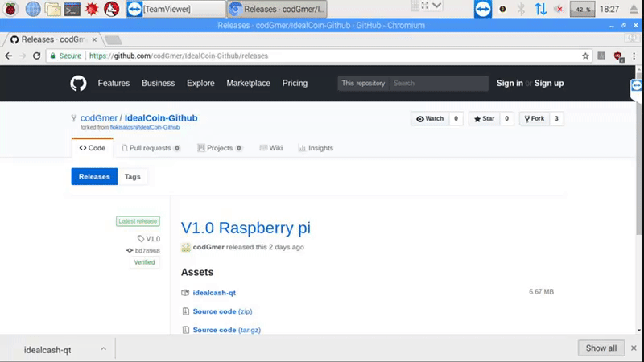
Task: Open the Chromium three-dot menu
Action: click(634, 56)
